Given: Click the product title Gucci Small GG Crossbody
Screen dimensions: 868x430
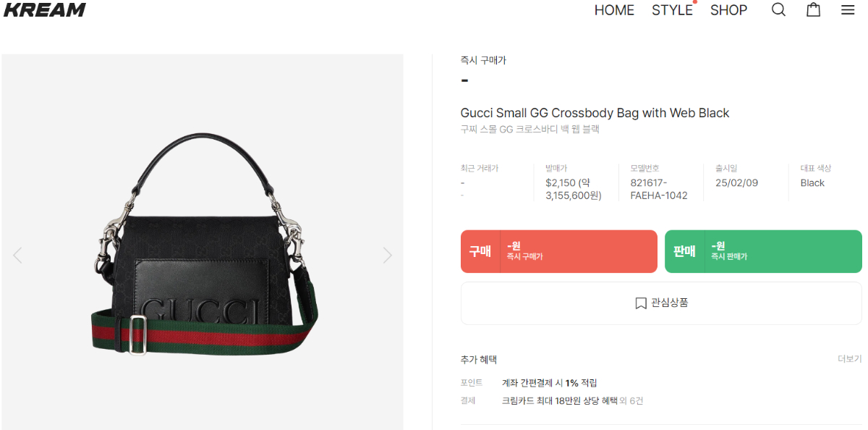Looking at the screenshot, I should point(595,113).
